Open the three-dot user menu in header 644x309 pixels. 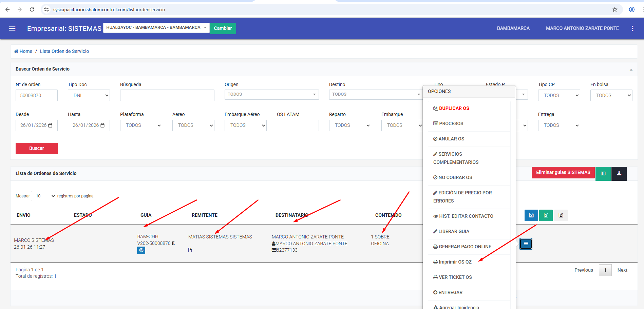(632, 28)
